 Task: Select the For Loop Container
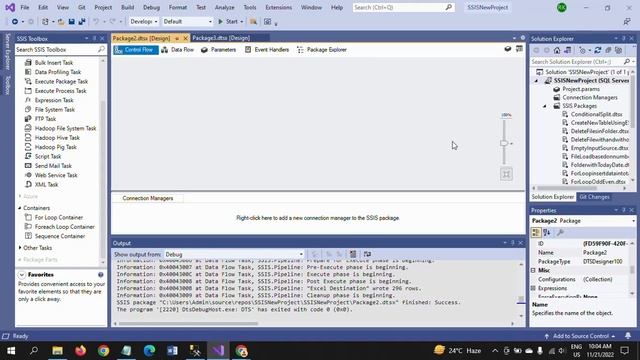[x=58, y=218]
